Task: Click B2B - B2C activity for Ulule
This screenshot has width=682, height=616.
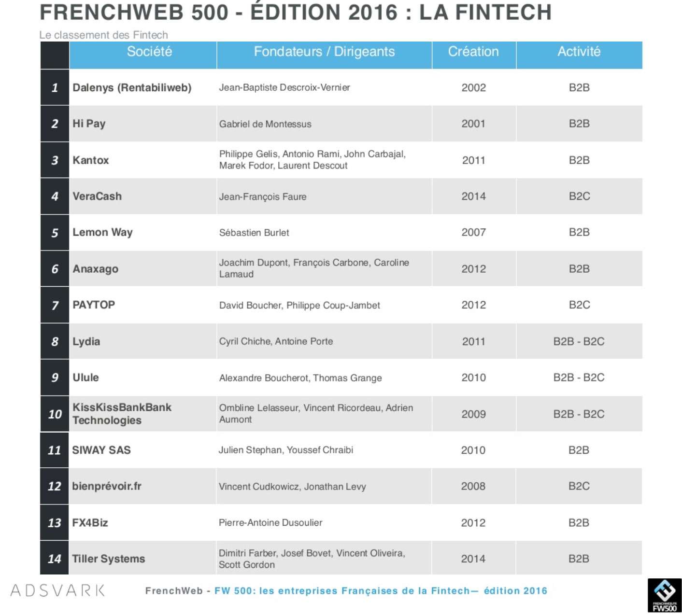Action: [x=579, y=378]
